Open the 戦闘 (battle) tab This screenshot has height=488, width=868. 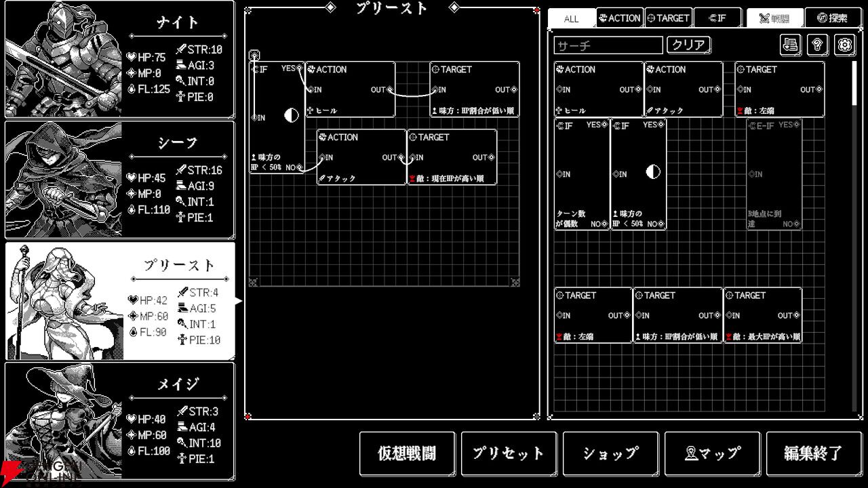pyautogui.click(x=775, y=18)
